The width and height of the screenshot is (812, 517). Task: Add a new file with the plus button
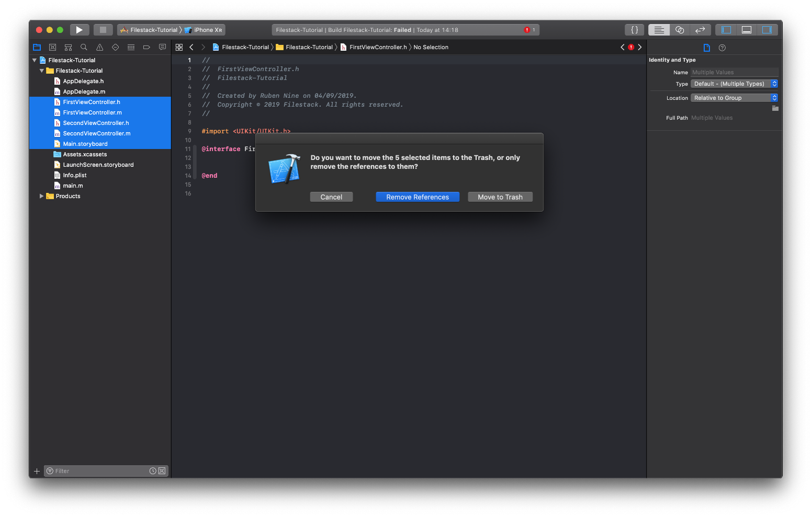tap(37, 471)
